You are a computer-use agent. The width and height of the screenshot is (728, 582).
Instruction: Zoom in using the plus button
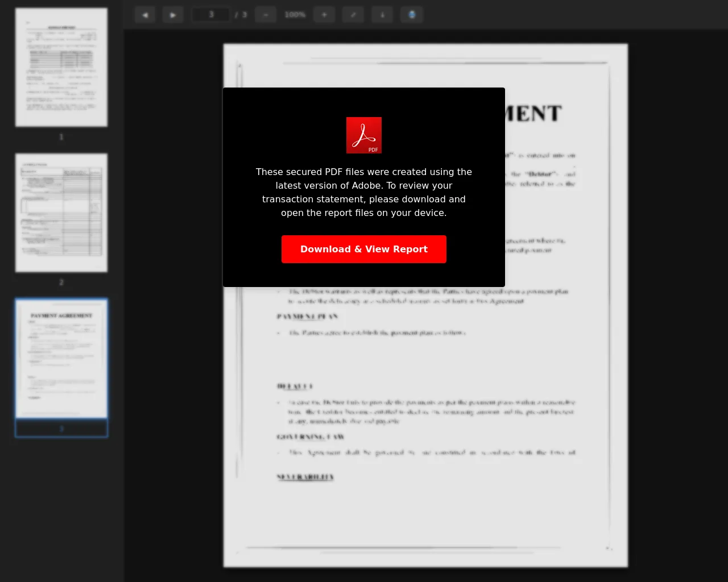point(324,15)
